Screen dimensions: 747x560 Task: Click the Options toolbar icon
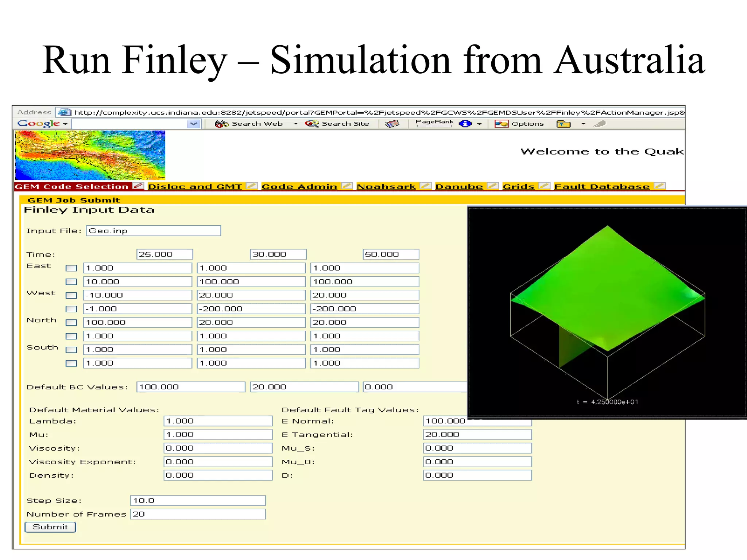pos(501,124)
